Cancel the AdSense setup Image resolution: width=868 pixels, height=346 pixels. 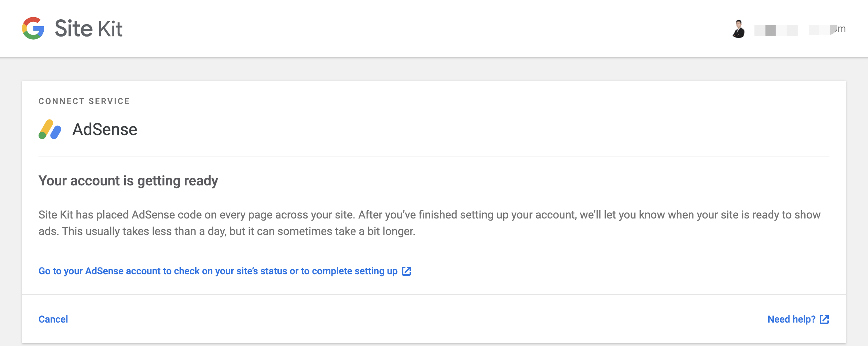53,319
